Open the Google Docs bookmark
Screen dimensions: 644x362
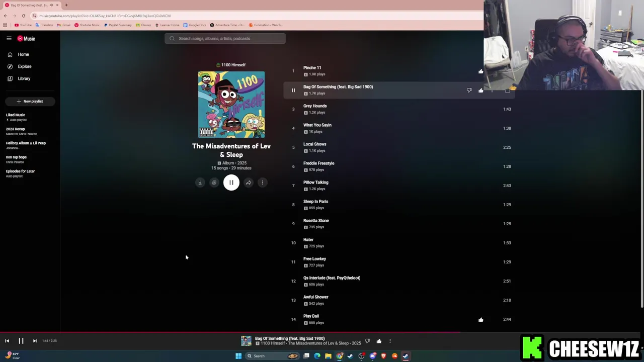pos(195,25)
